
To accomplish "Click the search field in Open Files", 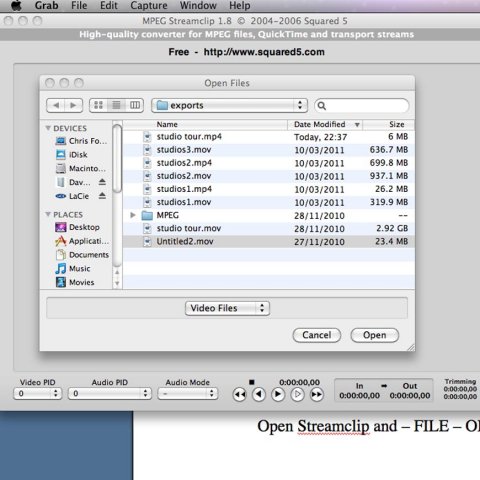I will click(x=362, y=106).
